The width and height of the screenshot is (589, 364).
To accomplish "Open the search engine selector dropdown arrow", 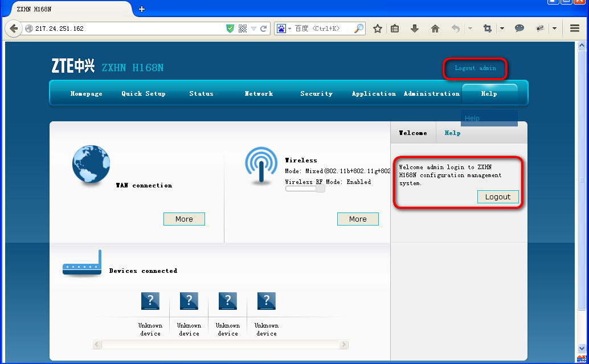I will (x=289, y=29).
